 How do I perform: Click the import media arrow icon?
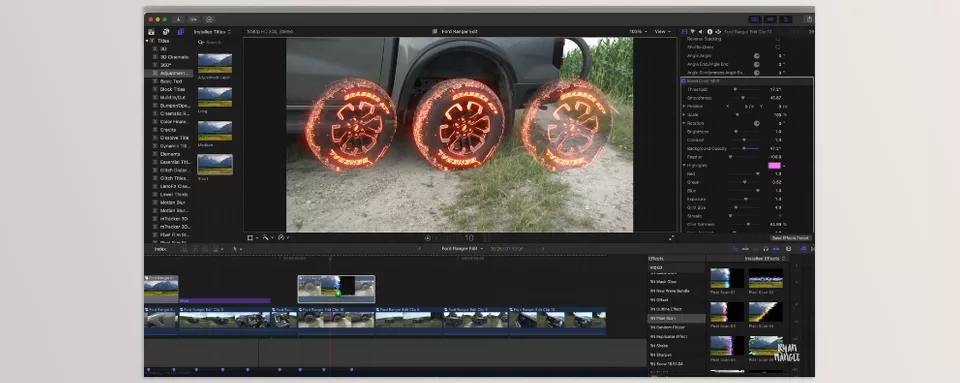tap(179, 20)
